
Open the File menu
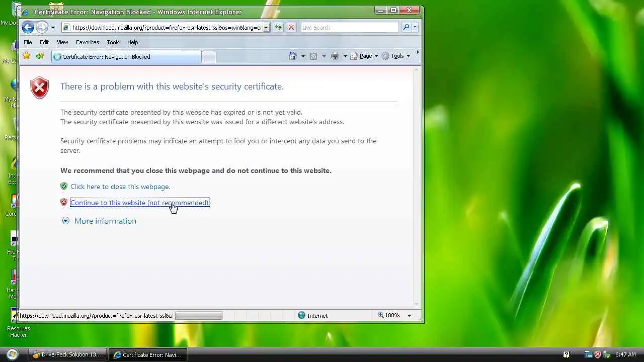point(28,42)
